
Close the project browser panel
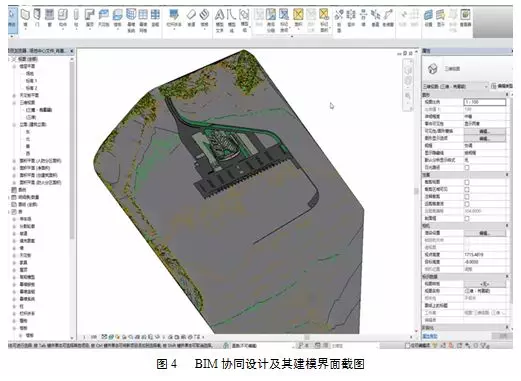(x=72, y=51)
